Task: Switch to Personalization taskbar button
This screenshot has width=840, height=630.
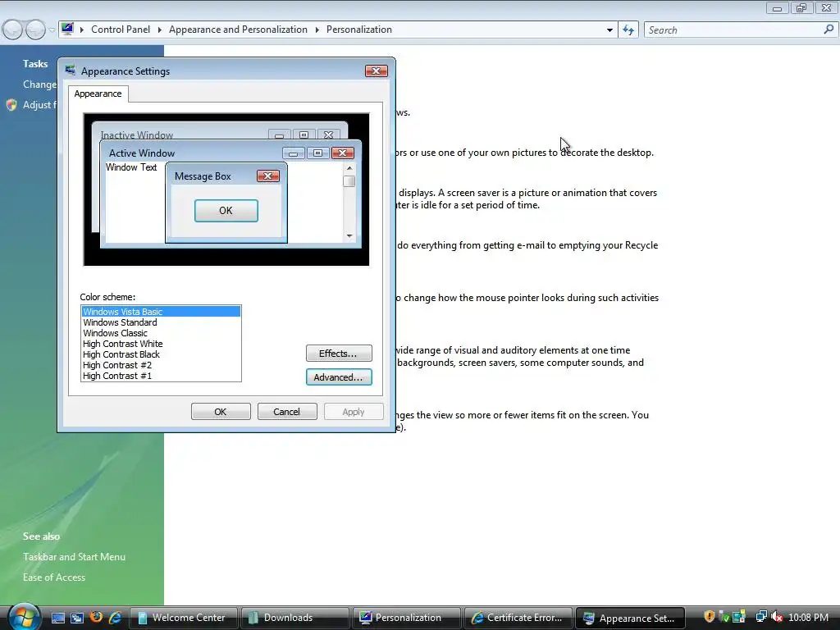Action: pos(406,618)
